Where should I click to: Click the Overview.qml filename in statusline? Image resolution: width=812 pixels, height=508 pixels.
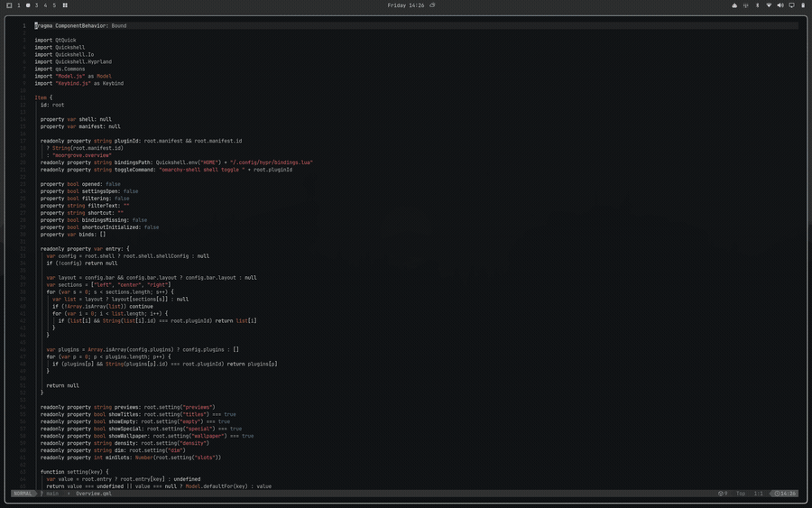click(x=94, y=494)
